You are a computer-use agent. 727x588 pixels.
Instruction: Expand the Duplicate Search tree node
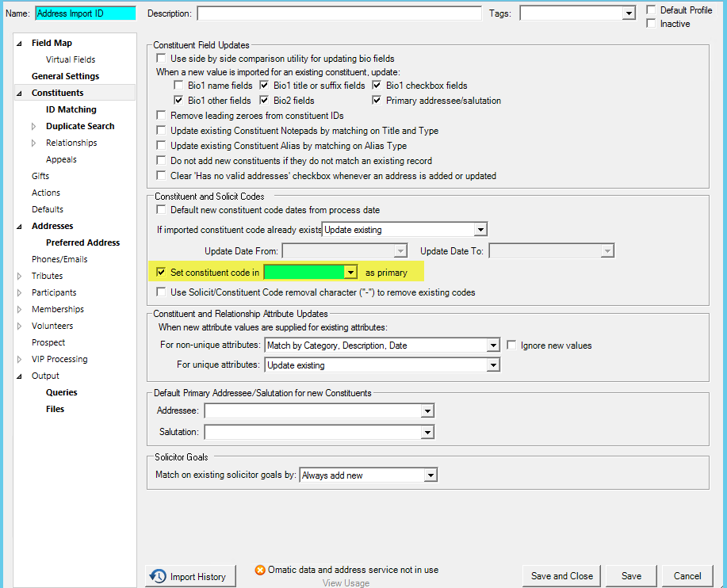click(x=33, y=127)
